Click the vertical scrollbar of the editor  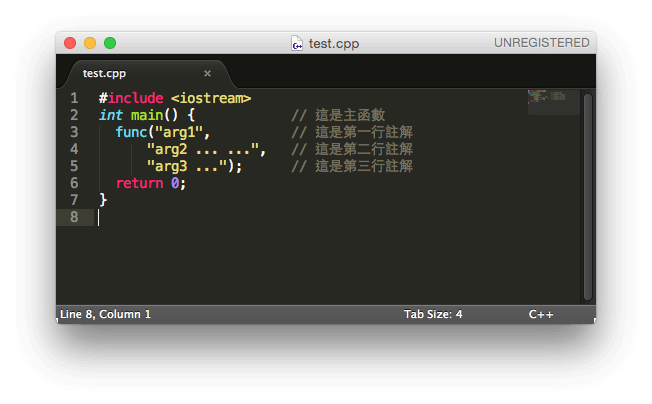tap(588, 195)
